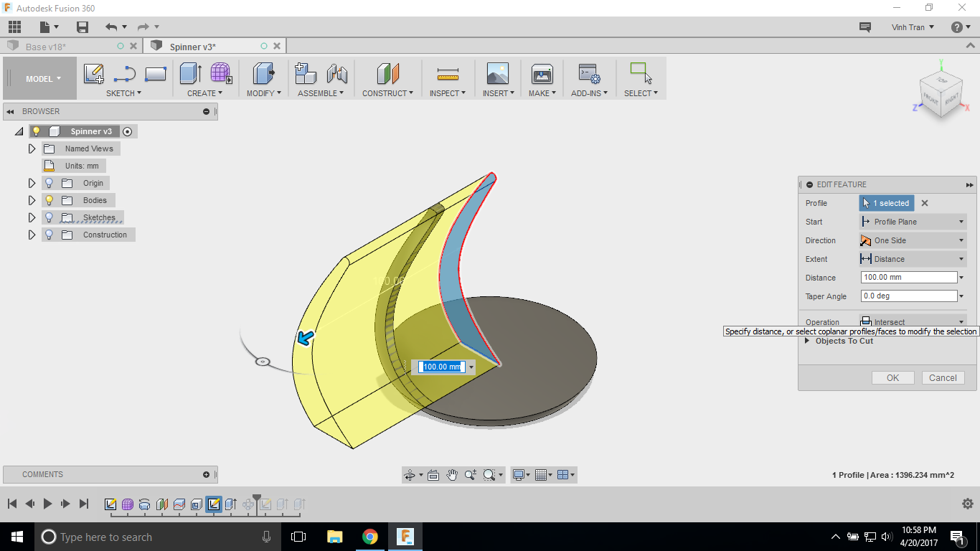Click the Insert image icon
Viewport: 980px width, 551px height.
[x=497, y=74]
